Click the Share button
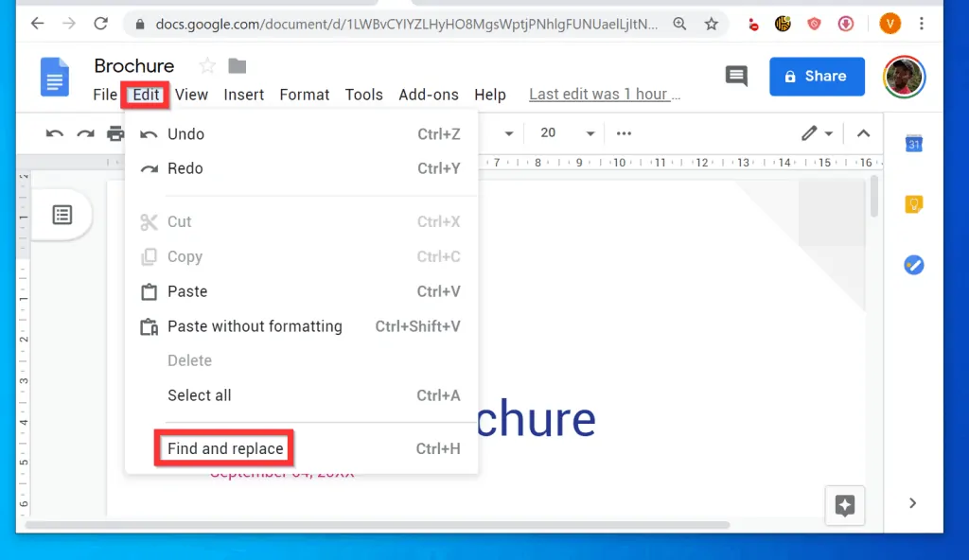The height and width of the screenshot is (560, 969). (x=817, y=77)
